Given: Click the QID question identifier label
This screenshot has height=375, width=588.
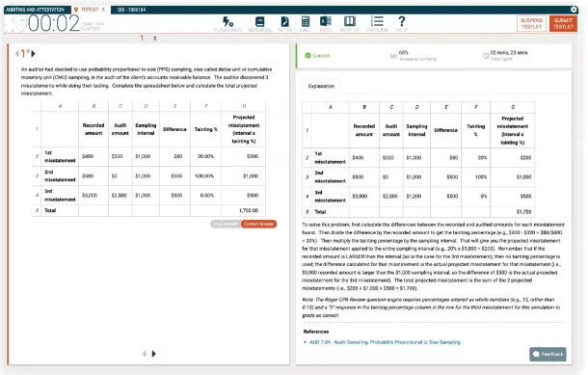Looking at the screenshot, I should (131, 10).
